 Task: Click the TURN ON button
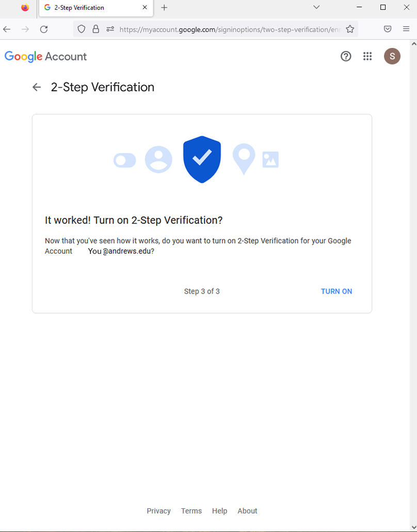[x=336, y=291]
